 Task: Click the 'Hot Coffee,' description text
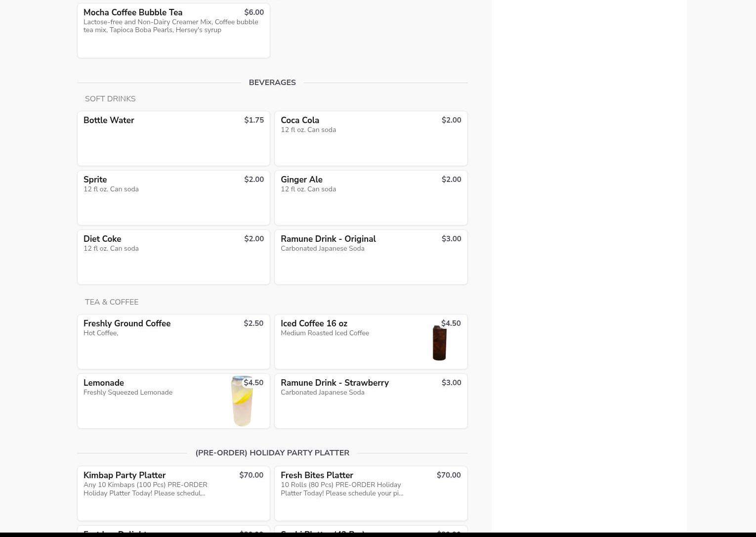point(101,333)
